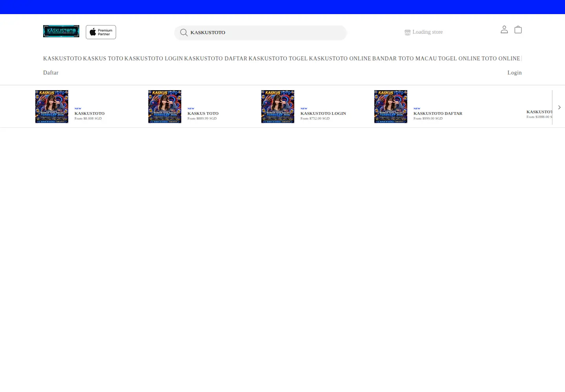Image resolution: width=565 pixels, height=392 pixels.
Task: Open the TOGEL ONLINE nav item
Action: (459, 58)
